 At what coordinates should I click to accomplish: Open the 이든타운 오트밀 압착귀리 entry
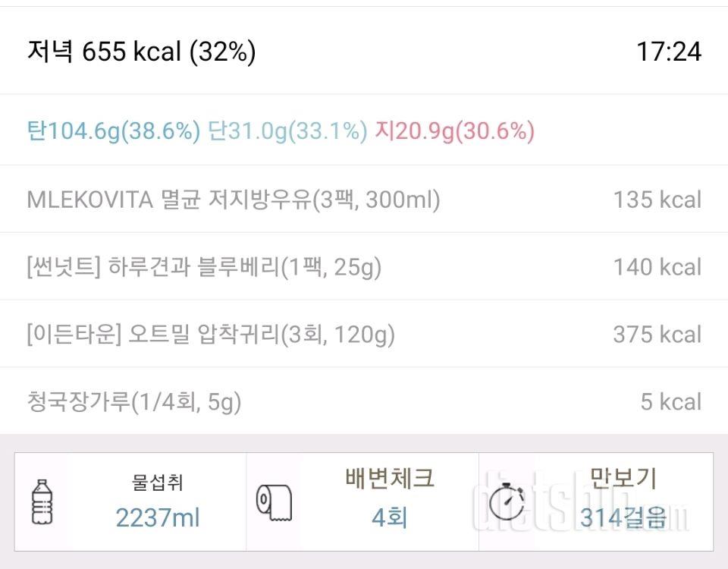(x=211, y=335)
